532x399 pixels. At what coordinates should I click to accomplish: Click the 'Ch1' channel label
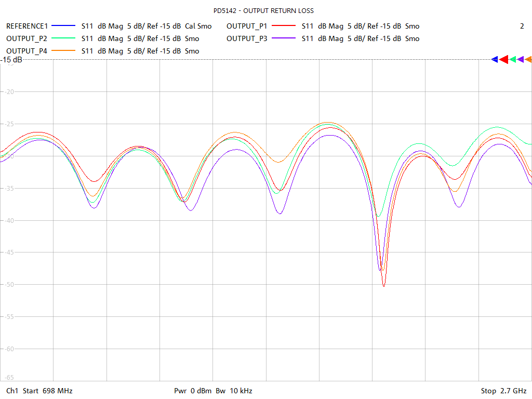click(x=12, y=391)
